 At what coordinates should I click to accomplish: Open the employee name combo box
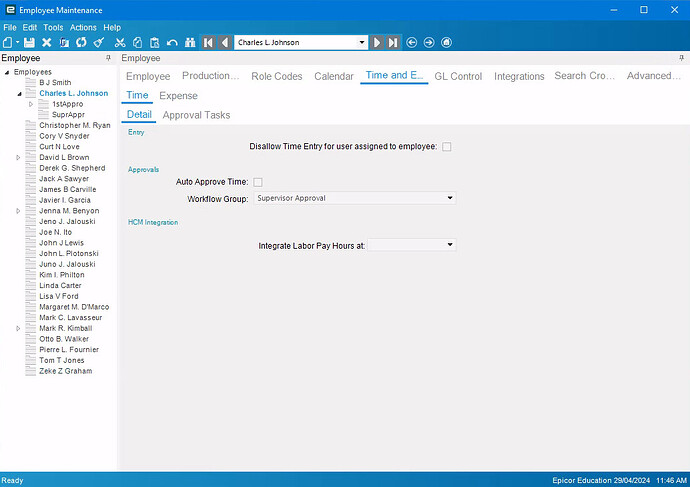(362, 43)
